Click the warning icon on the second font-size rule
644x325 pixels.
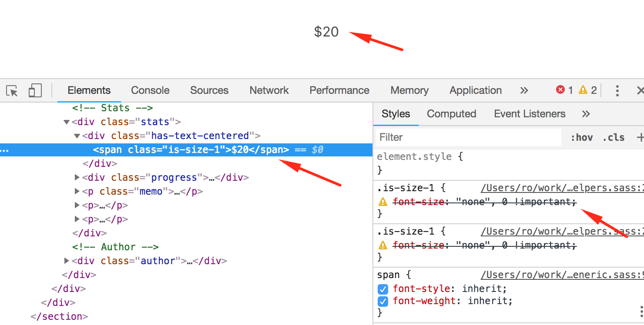(x=383, y=245)
